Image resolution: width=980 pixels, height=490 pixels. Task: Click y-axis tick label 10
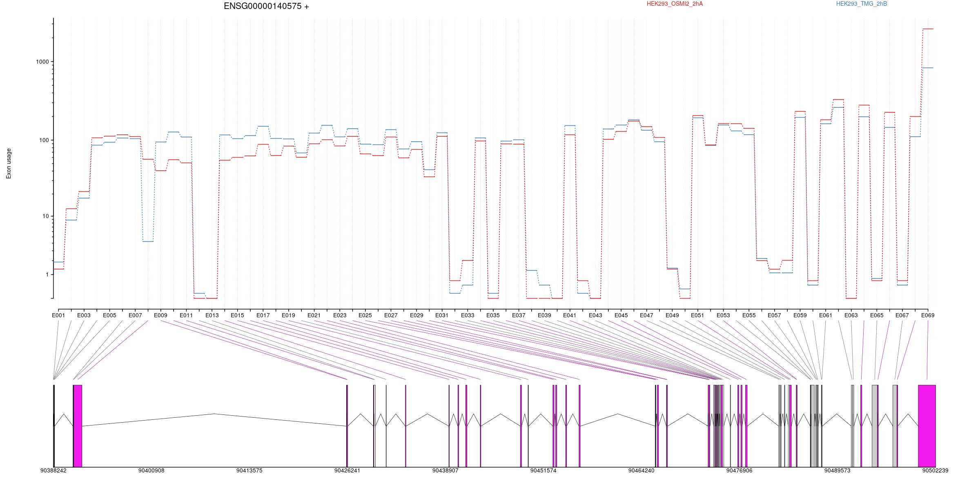click(45, 216)
